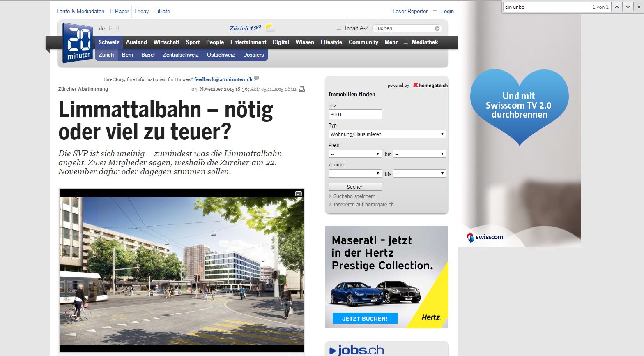Click the PLZ input field
The width and height of the screenshot is (644, 356).
355,114
